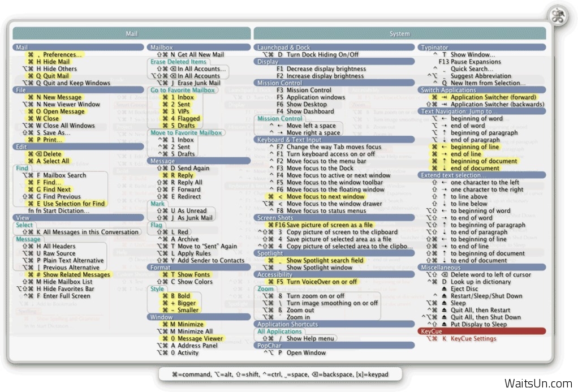The image size is (578, 392).
Task: Select the Mail column header
Action: 131,33
